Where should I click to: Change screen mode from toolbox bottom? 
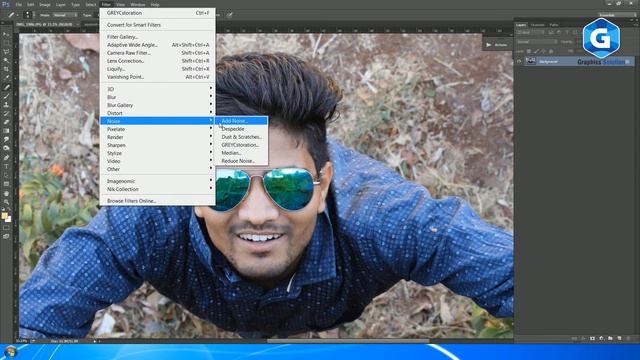6,236
